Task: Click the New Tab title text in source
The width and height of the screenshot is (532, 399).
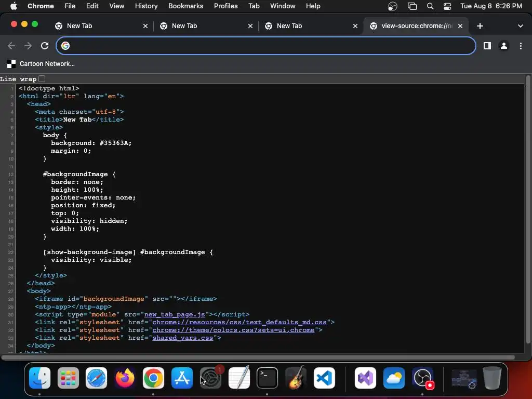Action: pyautogui.click(x=77, y=120)
